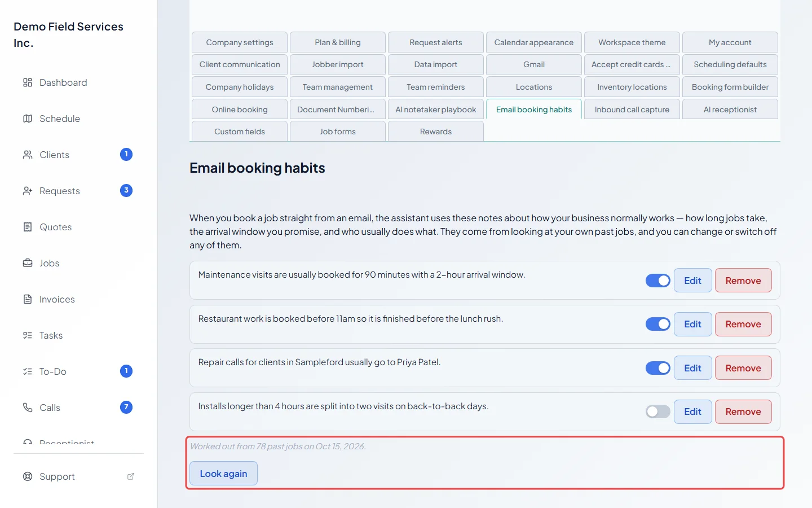Open the Company settings tab
Viewport: 812px width, 508px height.
[x=240, y=42]
